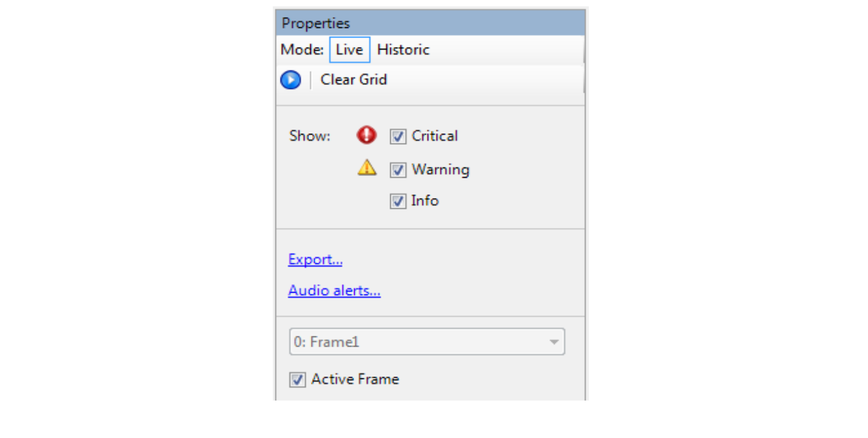This screenshot has width=868, height=438.
Task: Click the blue play button icon
Action: coord(291,80)
